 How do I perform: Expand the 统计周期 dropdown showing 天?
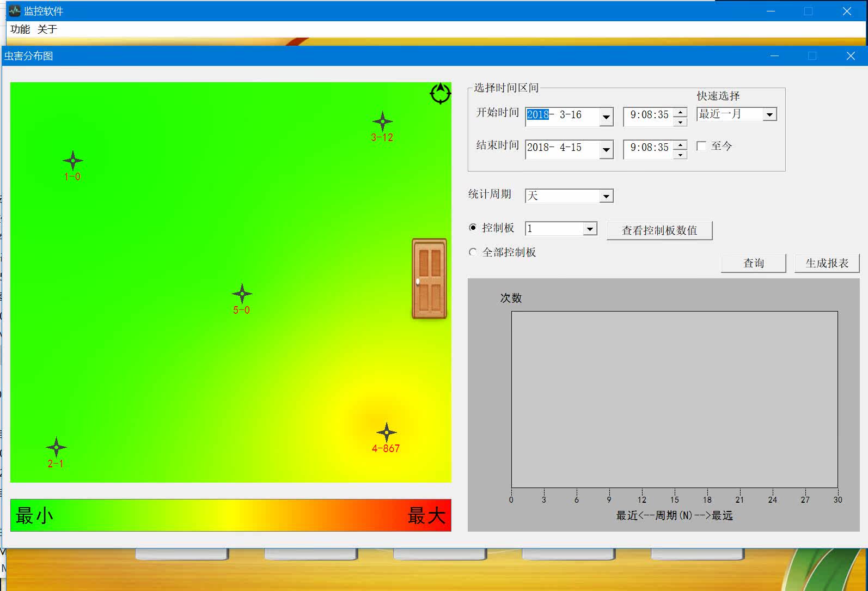coord(606,196)
